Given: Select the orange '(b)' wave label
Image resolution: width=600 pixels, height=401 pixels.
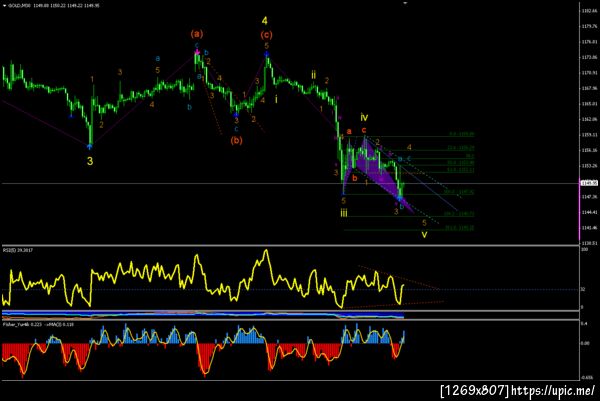Looking at the screenshot, I should pos(236,140).
